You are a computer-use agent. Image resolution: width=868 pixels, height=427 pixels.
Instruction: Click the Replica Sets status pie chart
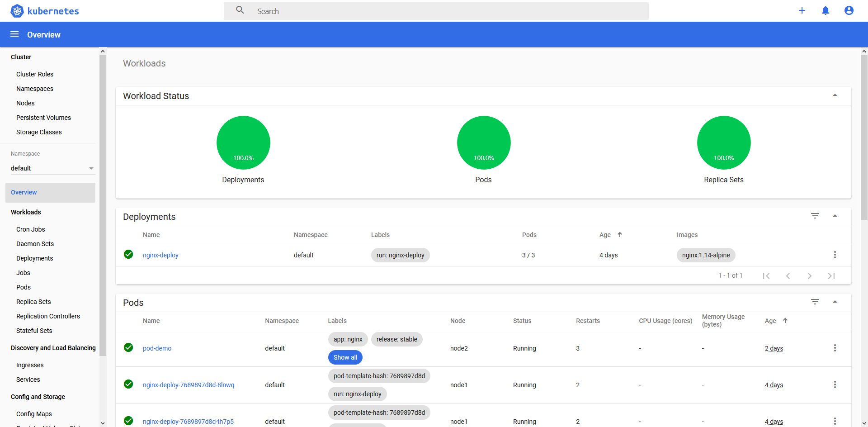[724, 142]
